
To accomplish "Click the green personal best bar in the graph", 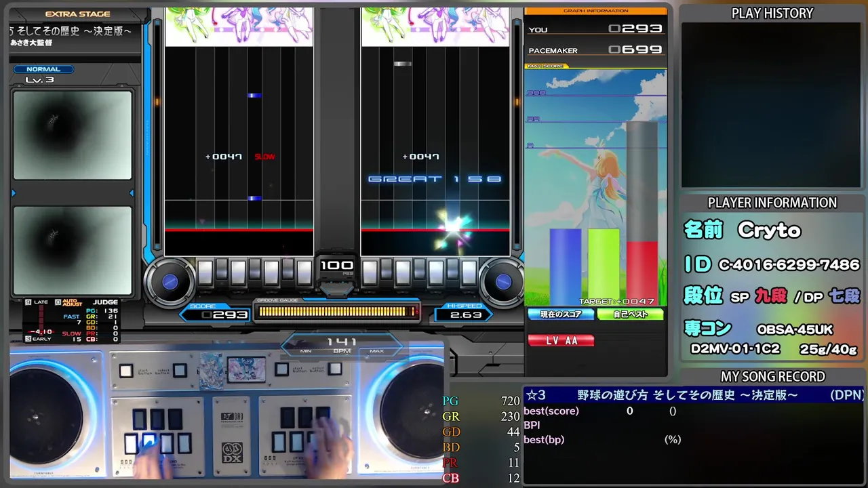I will (604, 267).
